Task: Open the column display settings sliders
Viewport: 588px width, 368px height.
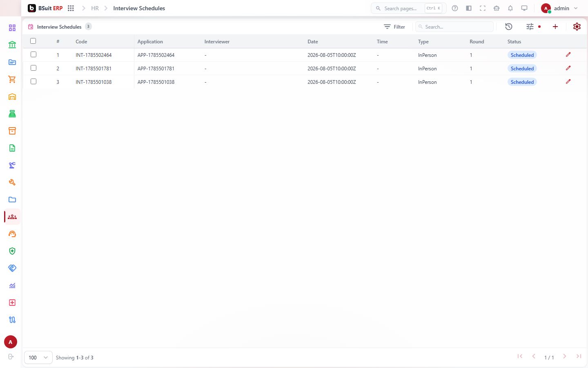Action: click(x=530, y=27)
